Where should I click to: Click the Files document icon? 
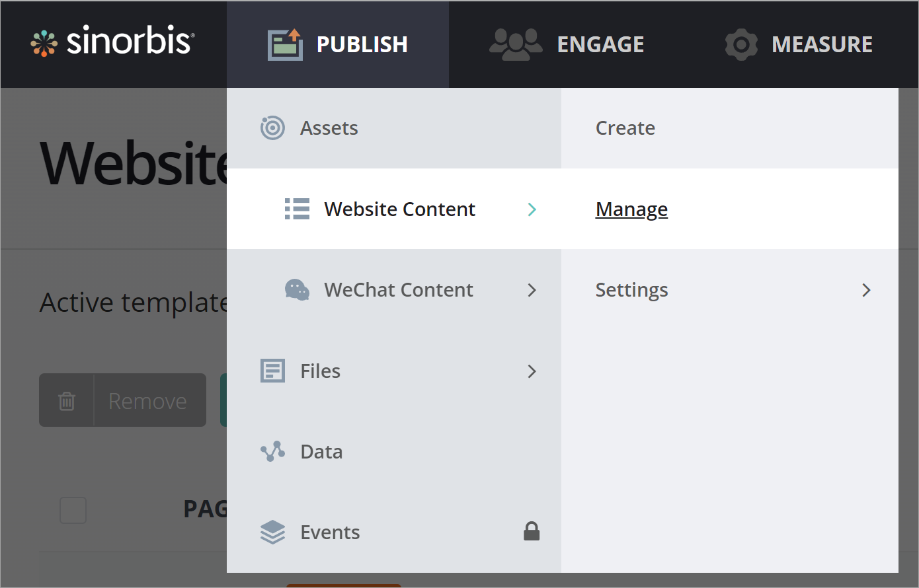click(x=272, y=371)
